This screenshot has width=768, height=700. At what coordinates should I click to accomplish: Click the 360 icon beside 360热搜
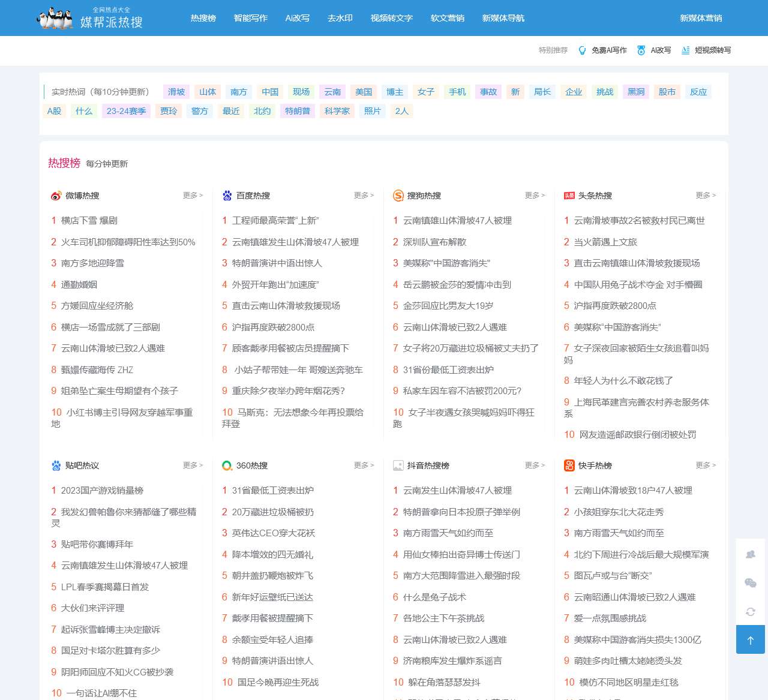tap(227, 465)
